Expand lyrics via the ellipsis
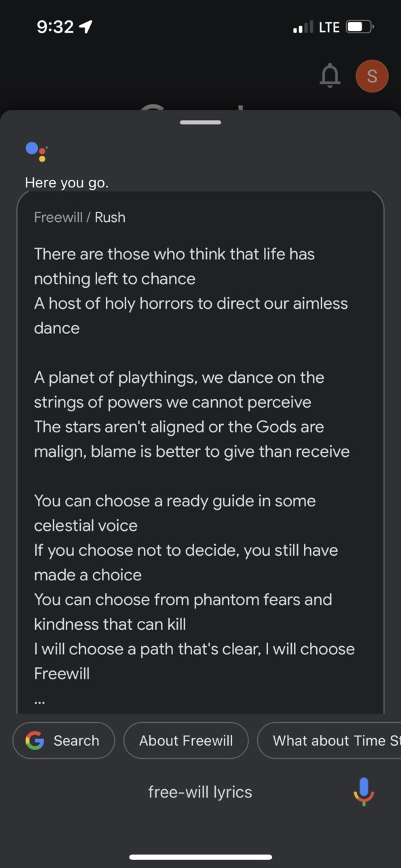This screenshot has width=401, height=868. click(39, 701)
